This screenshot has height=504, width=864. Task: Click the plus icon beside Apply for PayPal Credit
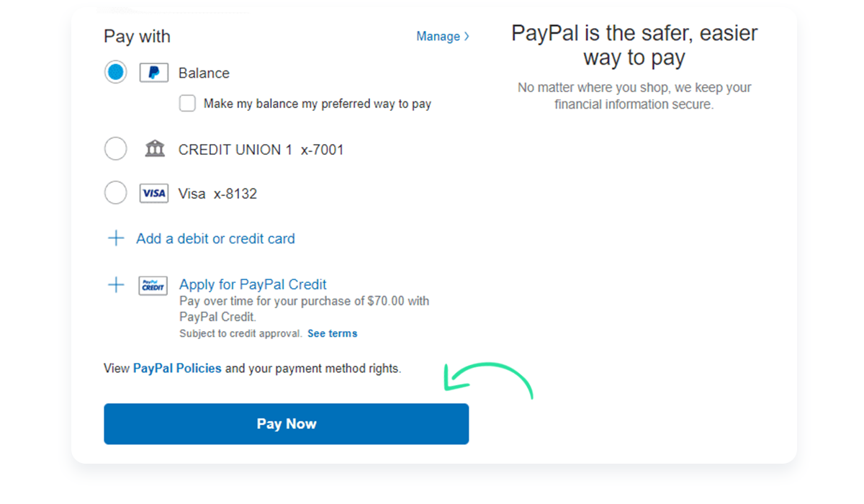pos(116,285)
